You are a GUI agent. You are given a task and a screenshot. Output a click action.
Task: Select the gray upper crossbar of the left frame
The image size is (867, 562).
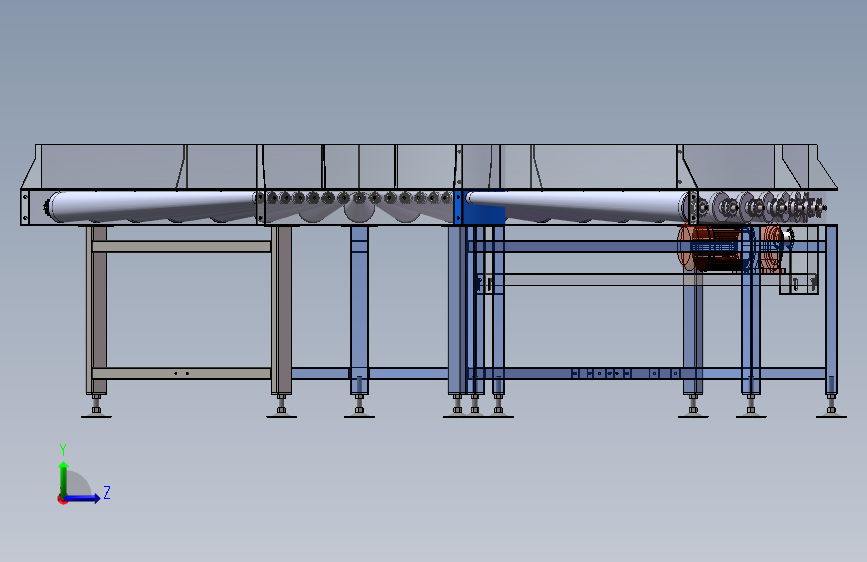pyautogui.click(x=181, y=246)
